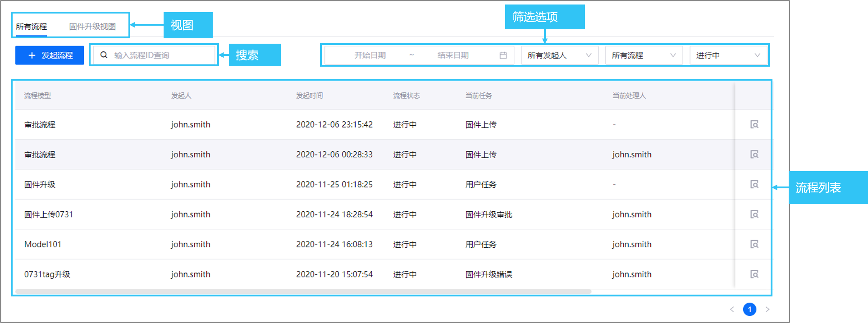Click the 结束日期 date field
This screenshot has width=868, height=323.
point(452,55)
